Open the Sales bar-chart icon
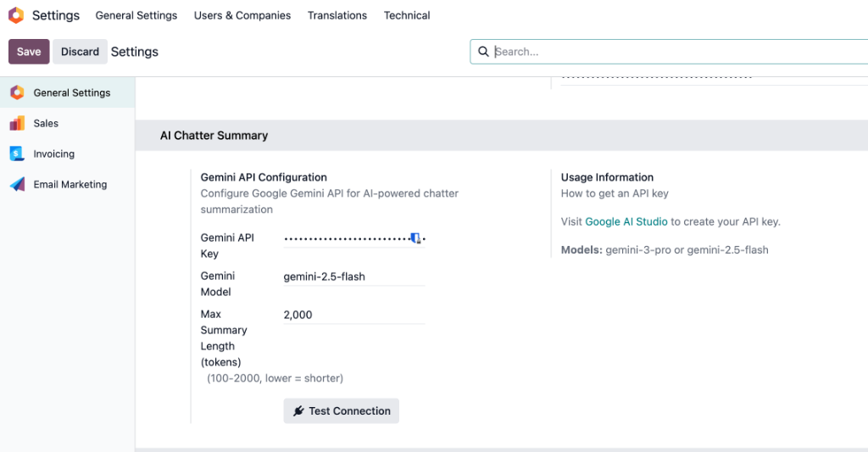The height and width of the screenshot is (452, 868). pyautogui.click(x=17, y=123)
